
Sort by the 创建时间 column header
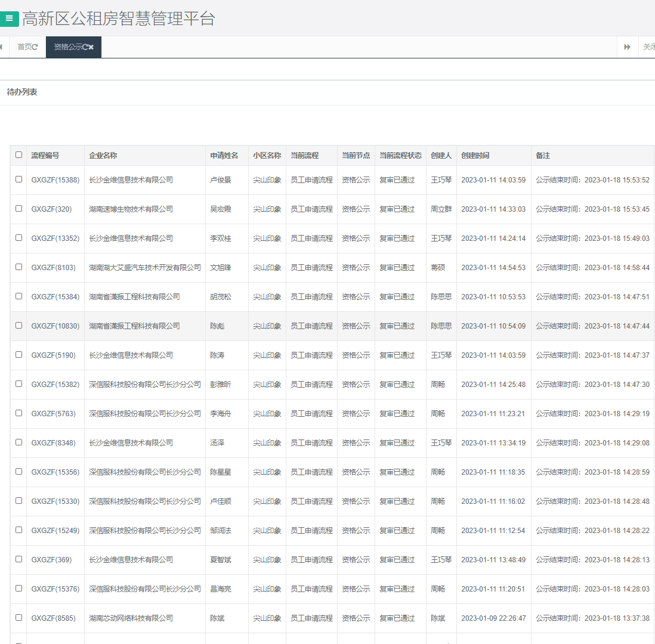click(475, 156)
